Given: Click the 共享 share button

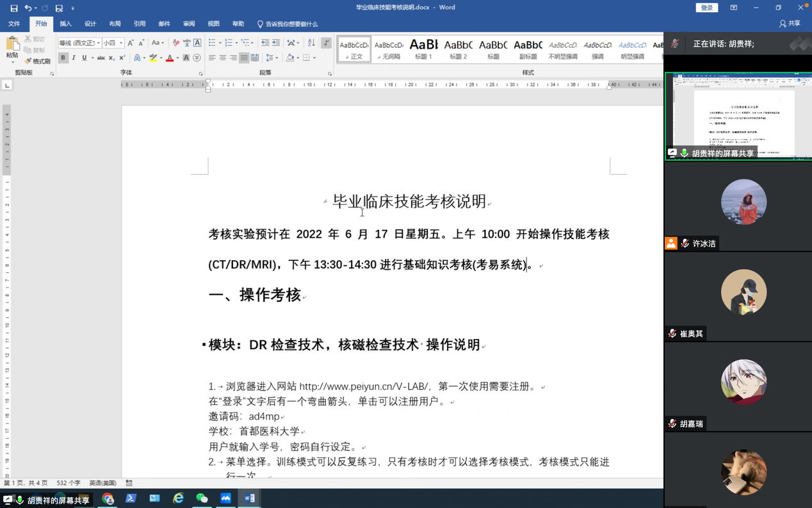Looking at the screenshot, I should (790, 24).
